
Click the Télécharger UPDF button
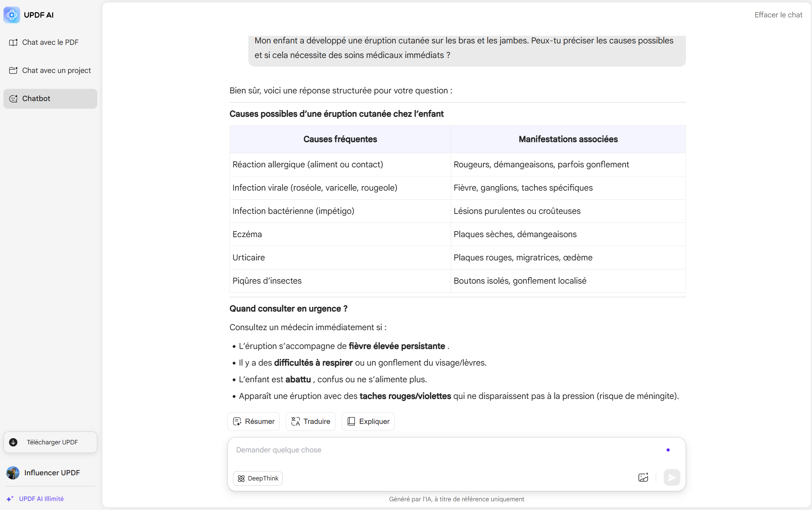(50, 442)
